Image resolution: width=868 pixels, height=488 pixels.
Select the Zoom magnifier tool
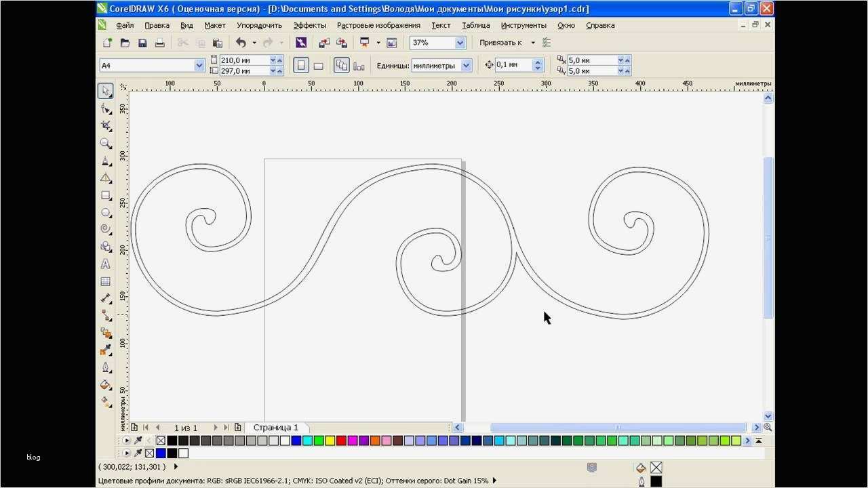pyautogui.click(x=106, y=143)
